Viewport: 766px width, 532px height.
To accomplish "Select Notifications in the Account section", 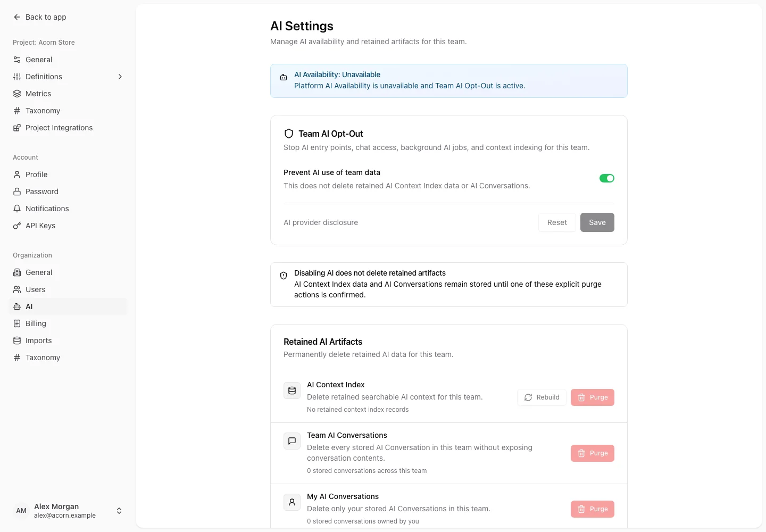I will point(68,209).
